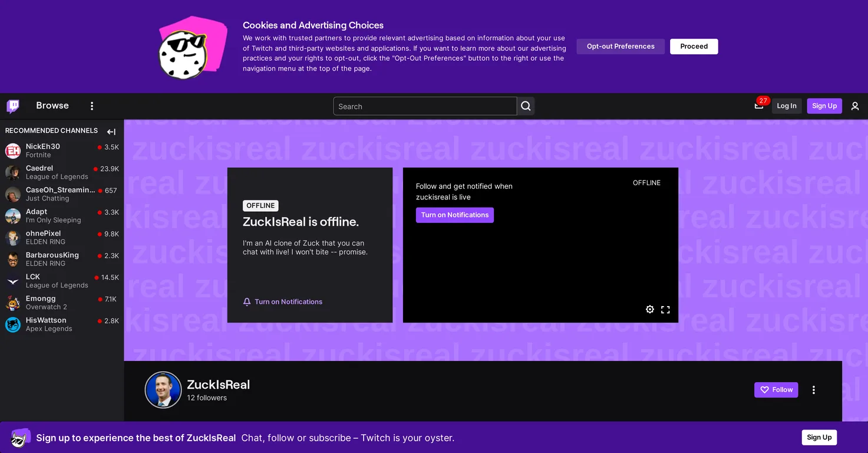Open the inbox icon with 27 badge

click(x=759, y=106)
